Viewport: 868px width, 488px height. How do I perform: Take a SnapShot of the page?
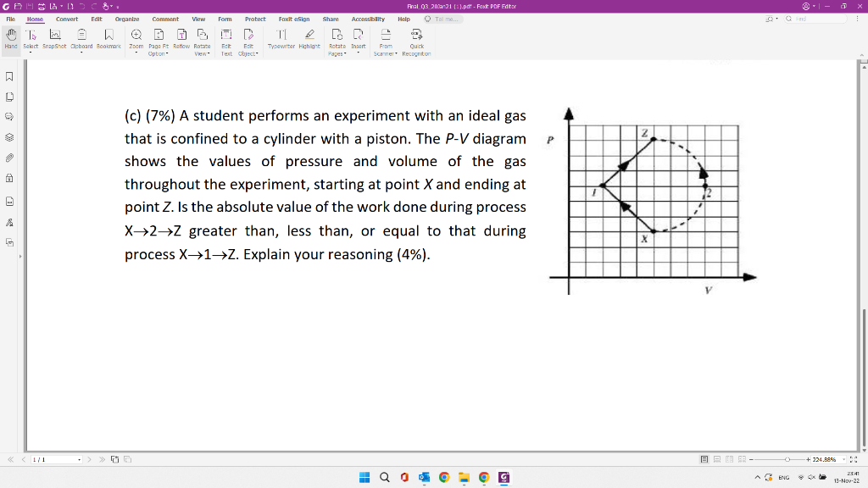[x=53, y=38]
